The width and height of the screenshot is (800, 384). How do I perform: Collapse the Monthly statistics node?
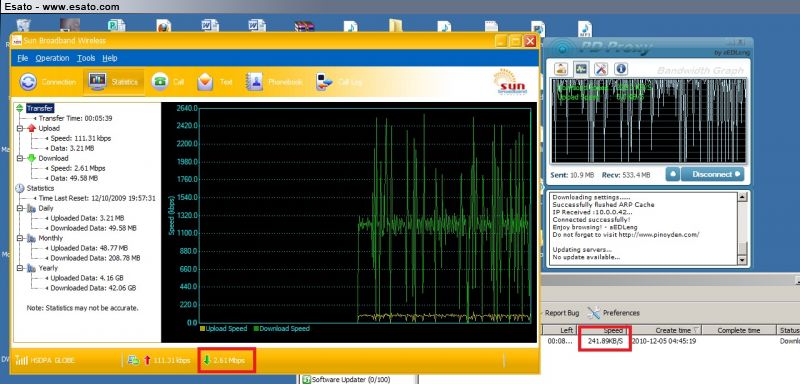20,238
